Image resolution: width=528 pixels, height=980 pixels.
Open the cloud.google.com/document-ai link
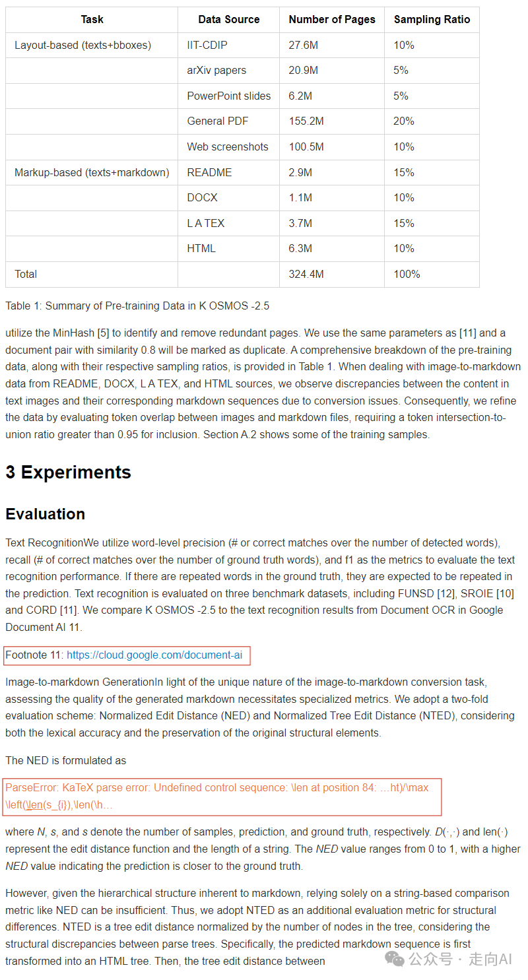[154, 655]
